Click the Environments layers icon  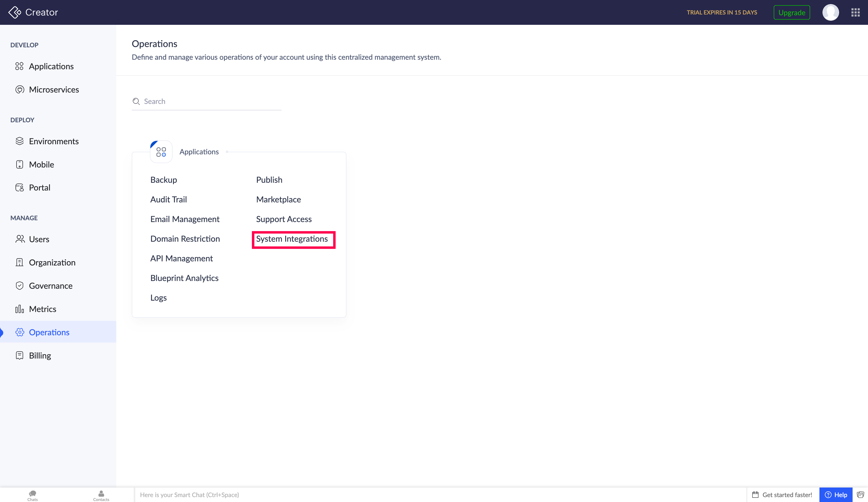click(x=20, y=141)
